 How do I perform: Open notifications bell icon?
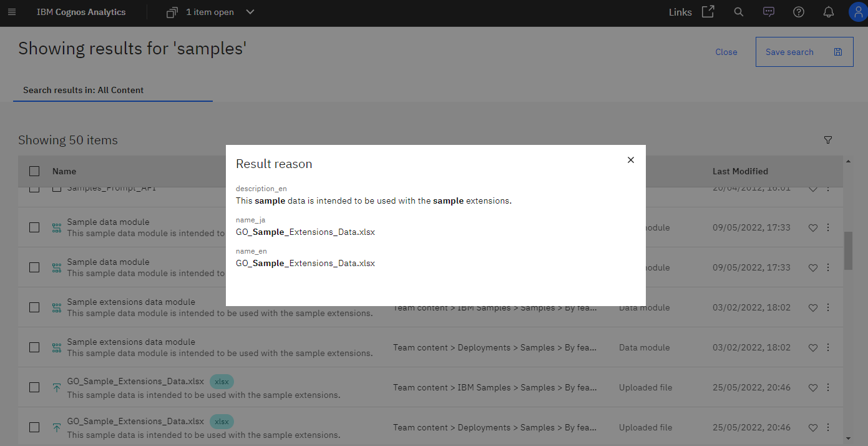pos(829,12)
